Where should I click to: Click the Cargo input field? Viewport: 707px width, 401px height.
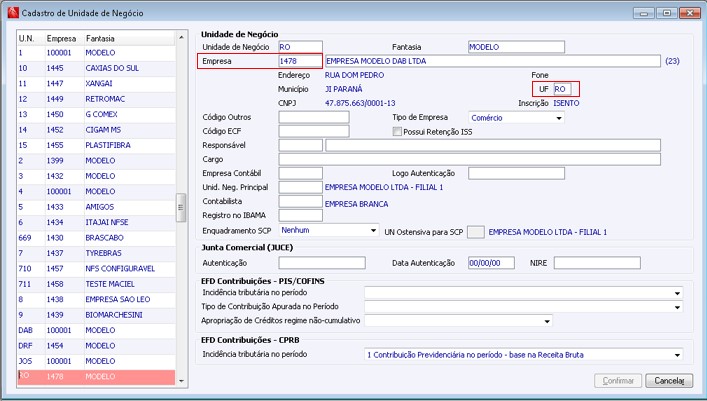[469, 159]
